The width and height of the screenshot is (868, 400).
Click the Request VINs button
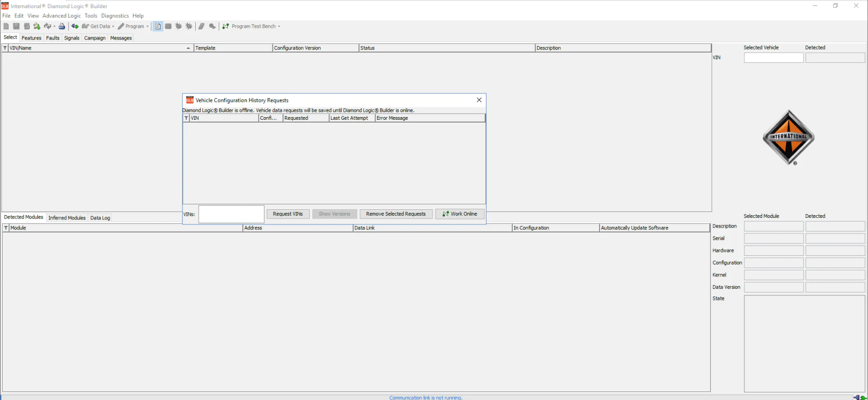(x=288, y=214)
